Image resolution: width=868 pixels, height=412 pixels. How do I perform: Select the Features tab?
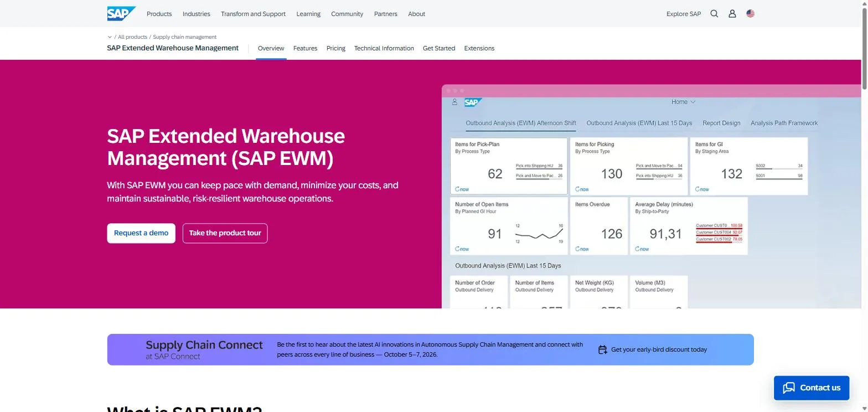click(305, 48)
